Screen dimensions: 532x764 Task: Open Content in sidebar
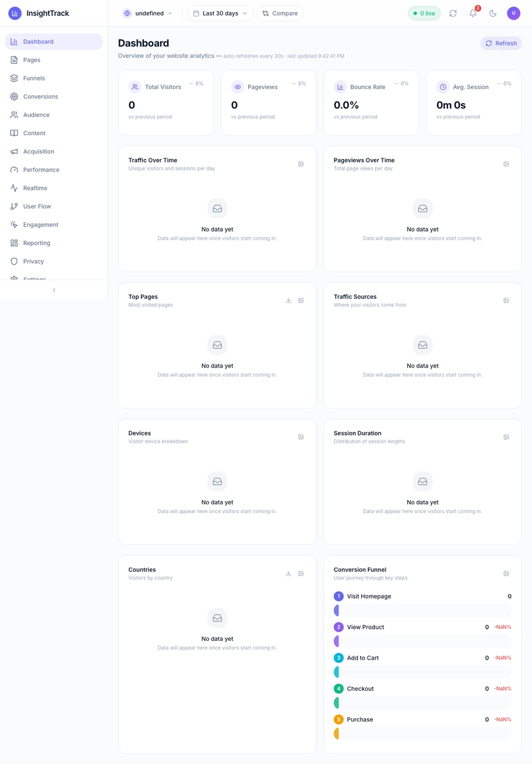pyautogui.click(x=54, y=133)
